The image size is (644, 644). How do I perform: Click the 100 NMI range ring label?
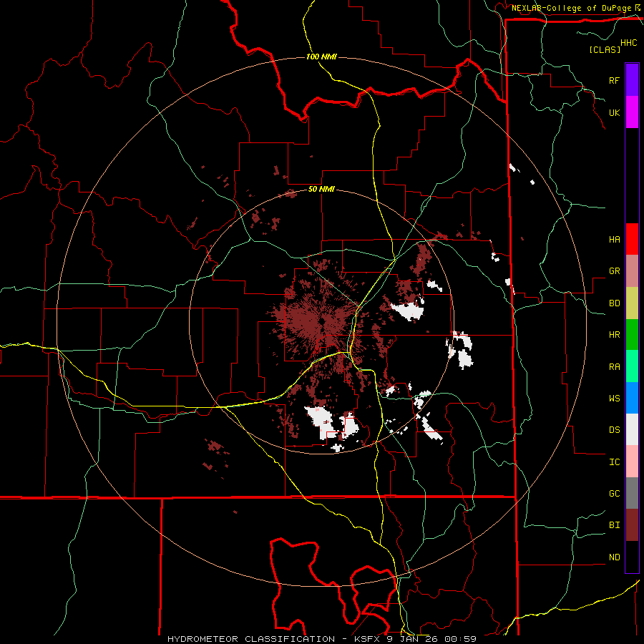(x=321, y=57)
